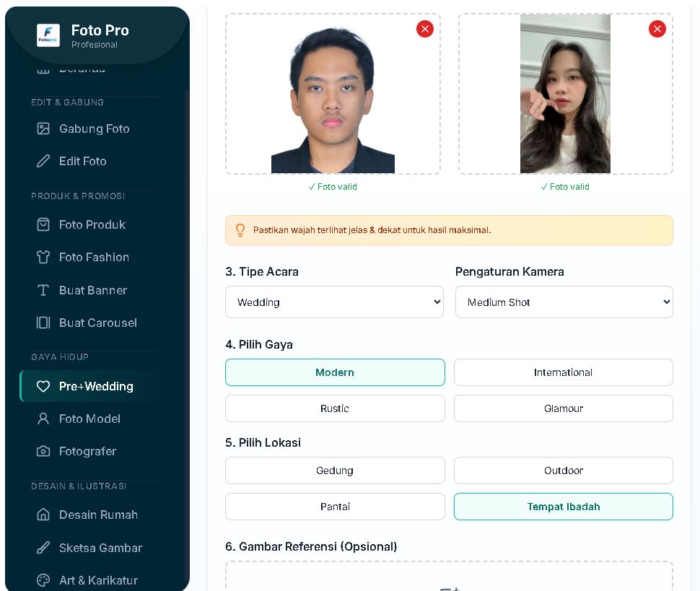Toggle the Rustic style option
Screen dimensions: 700x591
335,408
